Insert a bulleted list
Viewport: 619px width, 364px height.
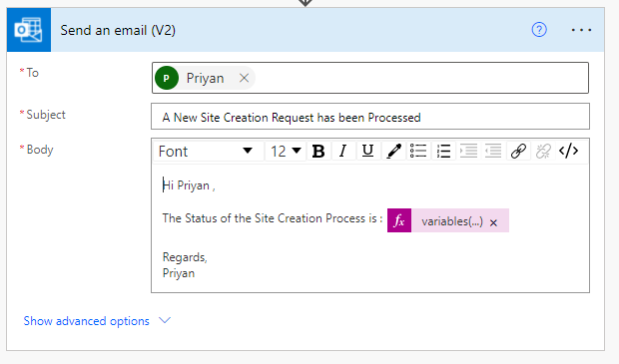pos(418,151)
